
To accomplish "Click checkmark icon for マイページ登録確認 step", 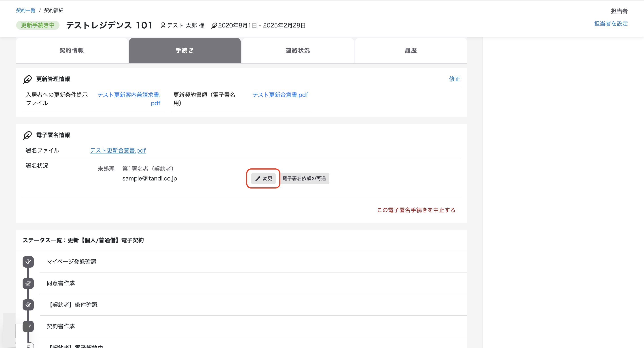I will tap(28, 262).
